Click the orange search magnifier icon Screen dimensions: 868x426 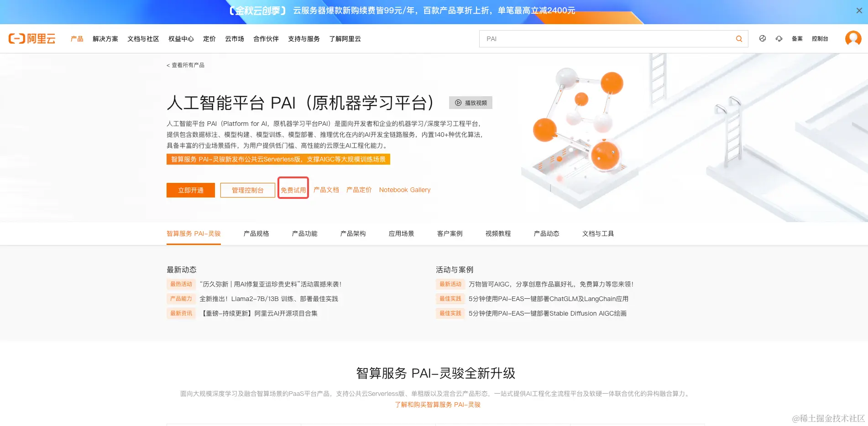pos(739,39)
